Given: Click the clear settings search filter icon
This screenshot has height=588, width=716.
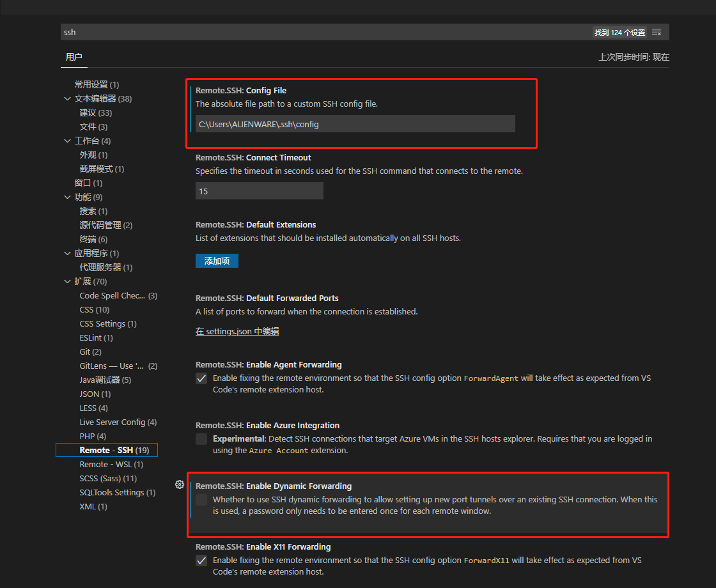Looking at the screenshot, I should pos(656,31).
